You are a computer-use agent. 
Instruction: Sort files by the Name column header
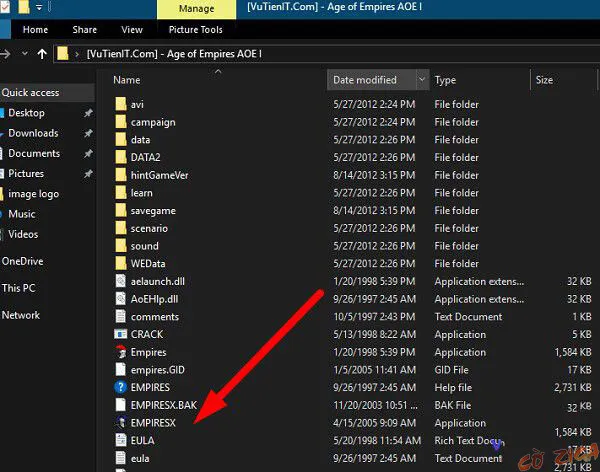[x=126, y=80]
